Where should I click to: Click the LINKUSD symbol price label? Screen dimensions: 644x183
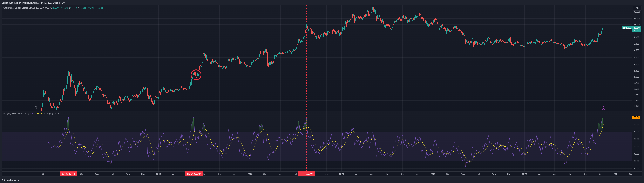627,28
